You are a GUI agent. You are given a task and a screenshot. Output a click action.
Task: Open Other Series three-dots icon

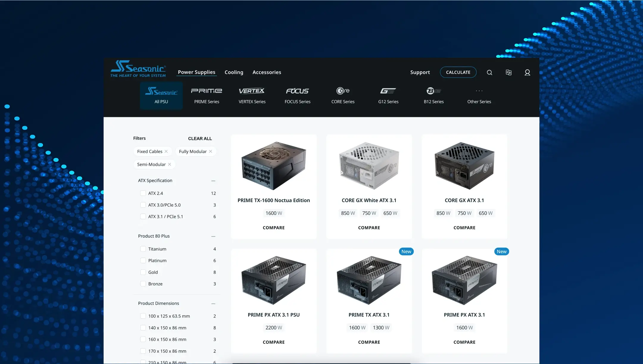pos(479,91)
